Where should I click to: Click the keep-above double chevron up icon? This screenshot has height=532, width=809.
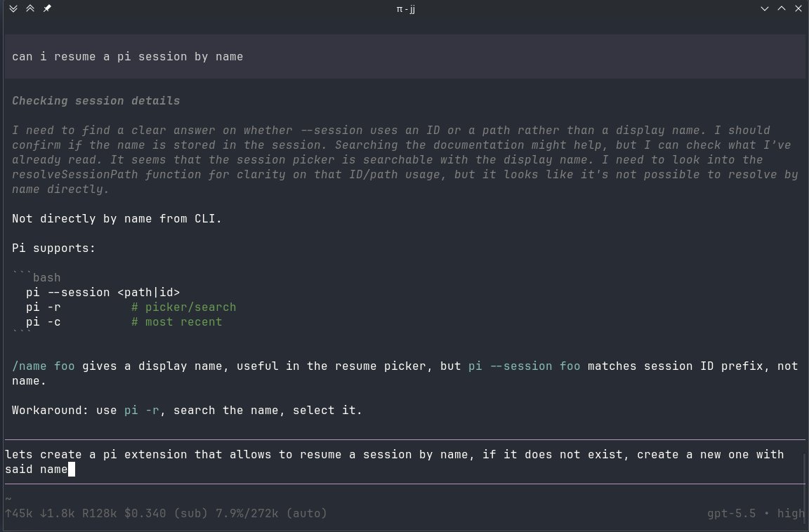30,8
